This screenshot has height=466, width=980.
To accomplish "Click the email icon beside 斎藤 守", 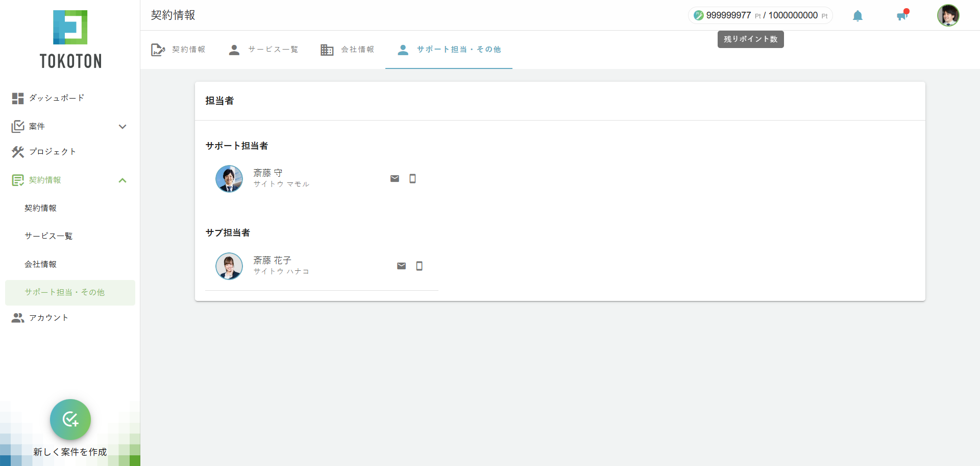I will click(395, 178).
